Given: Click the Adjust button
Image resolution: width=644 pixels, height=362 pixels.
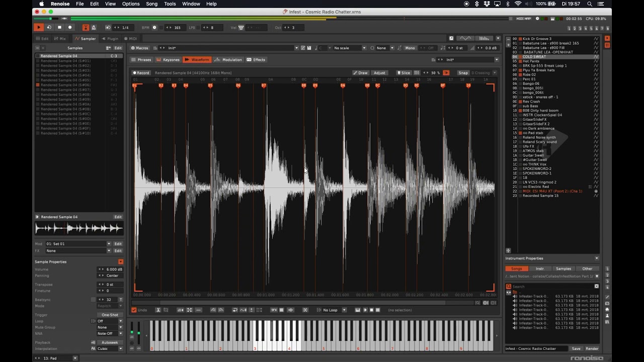Looking at the screenshot, I should (379, 73).
